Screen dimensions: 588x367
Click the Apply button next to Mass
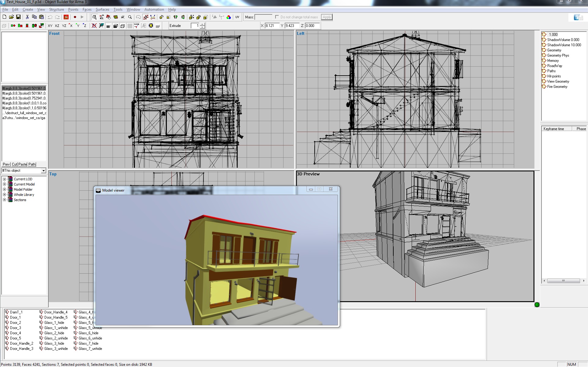[326, 17]
